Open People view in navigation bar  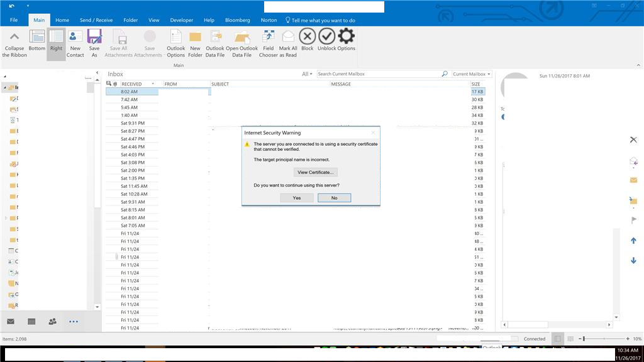point(53,321)
